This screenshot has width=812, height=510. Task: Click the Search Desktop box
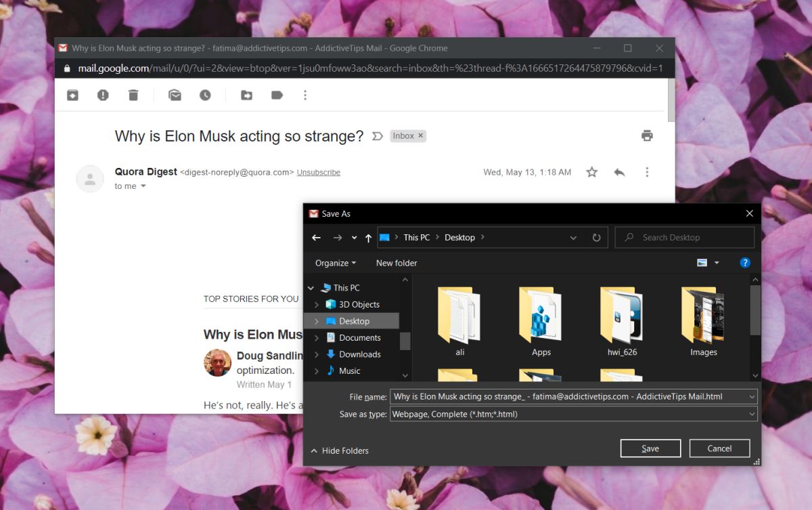pos(685,238)
